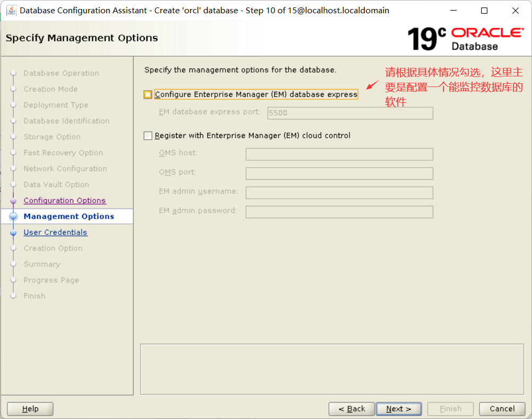Click the OMS host input field

339,154
